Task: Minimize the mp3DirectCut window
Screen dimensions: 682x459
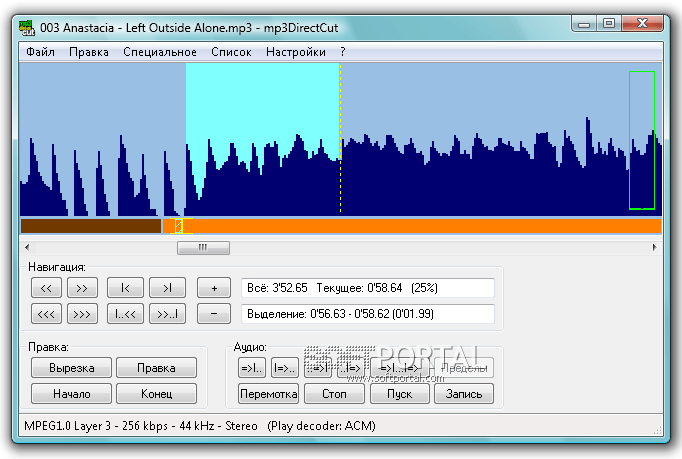Action: click(x=584, y=24)
